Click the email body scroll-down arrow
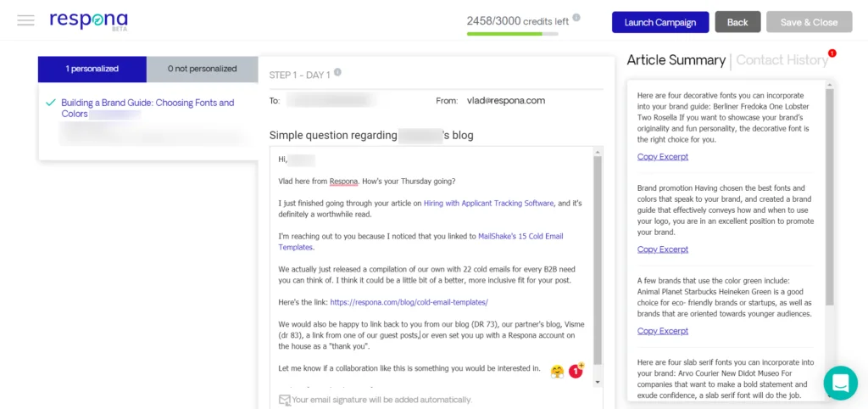Viewport: 868px width, 409px height. pos(598,383)
